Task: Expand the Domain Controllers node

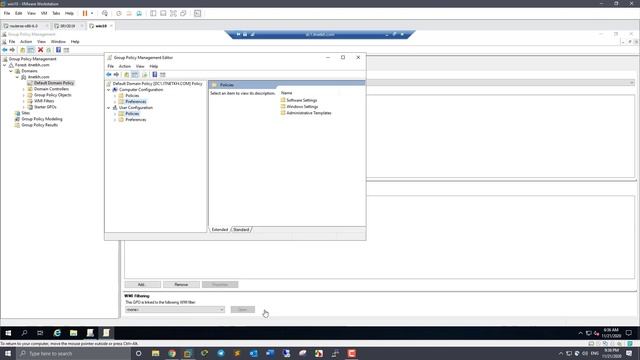Action: pyautogui.click(x=24, y=89)
